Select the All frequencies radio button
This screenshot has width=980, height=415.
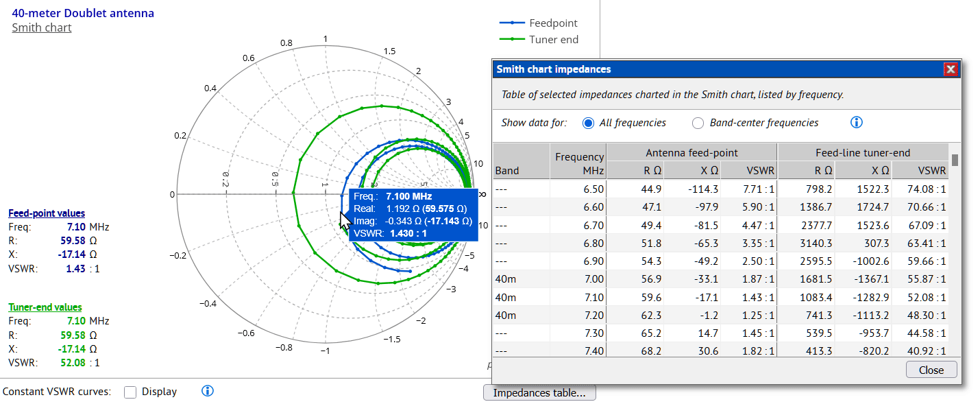(x=588, y=123)
